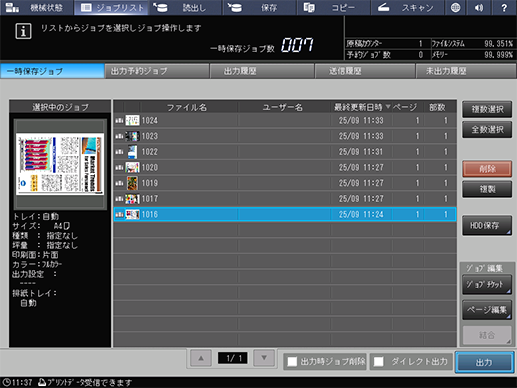Viewport: 517px width, 388px height.
Task: Click the thumbnail icon of job 1016
Action: click(x=132, y=214)
